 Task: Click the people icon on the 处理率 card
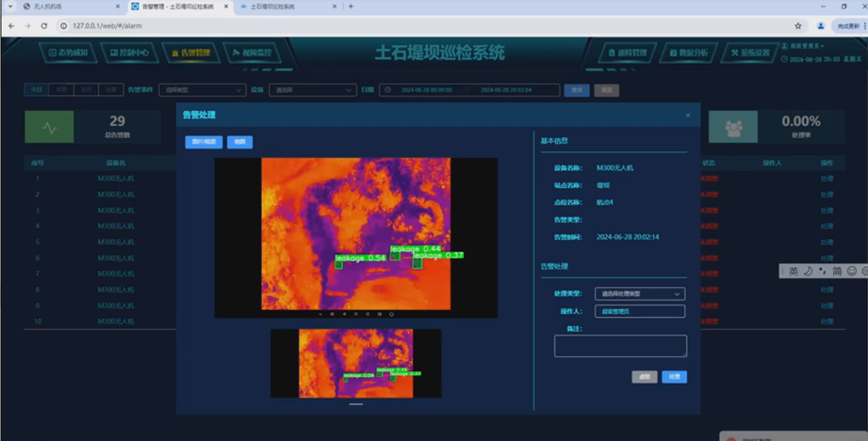pos(734,127)
